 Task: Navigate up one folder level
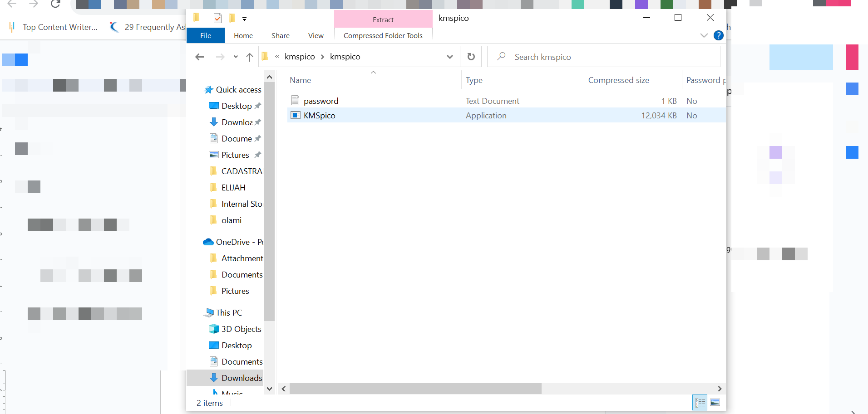point(249,57)
